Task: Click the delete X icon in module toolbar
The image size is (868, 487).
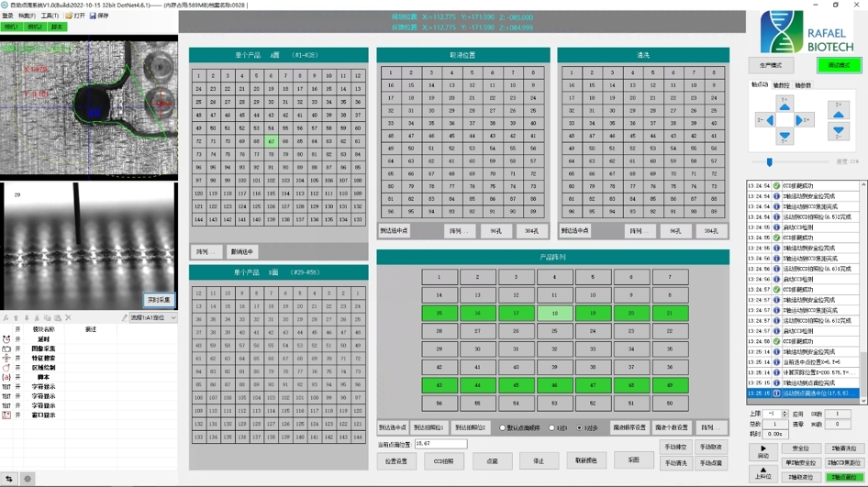Action: (68, 318)
